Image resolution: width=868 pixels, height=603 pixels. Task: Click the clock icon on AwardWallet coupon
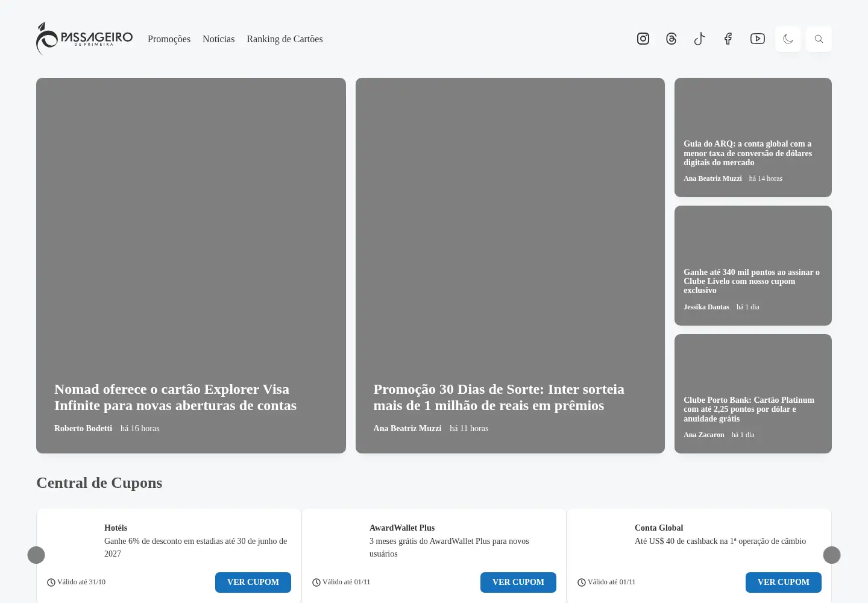[316, 582]
